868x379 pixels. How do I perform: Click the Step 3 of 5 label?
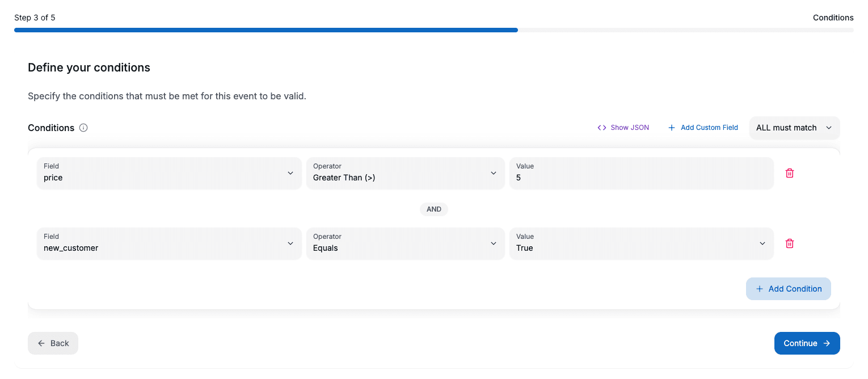pyautogui.click(x=35, y=18)
